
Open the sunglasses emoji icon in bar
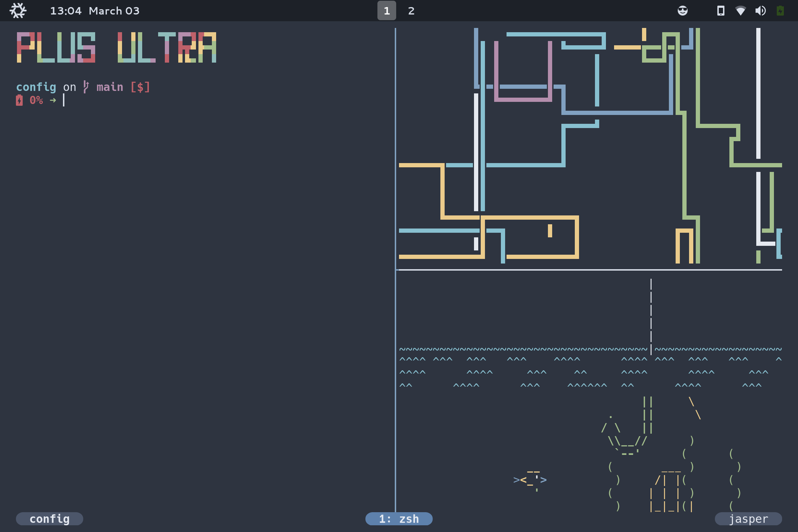682,11
